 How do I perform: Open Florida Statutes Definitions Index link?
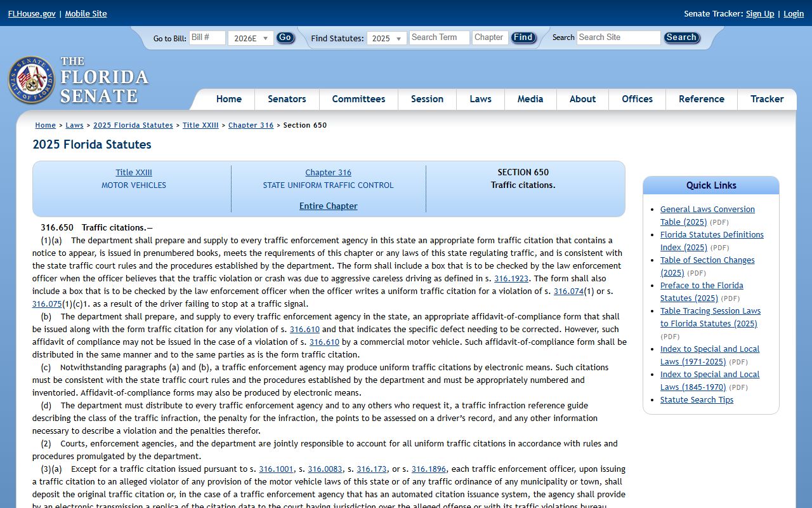(712, 241)
